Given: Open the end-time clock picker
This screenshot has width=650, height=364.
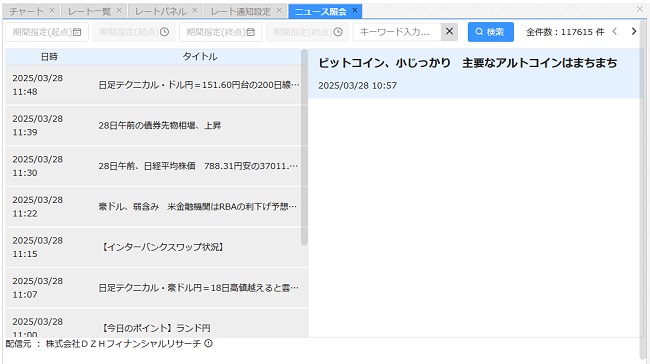Looking at the screenshot, I should pyautogui.click(x=338, y=32).
